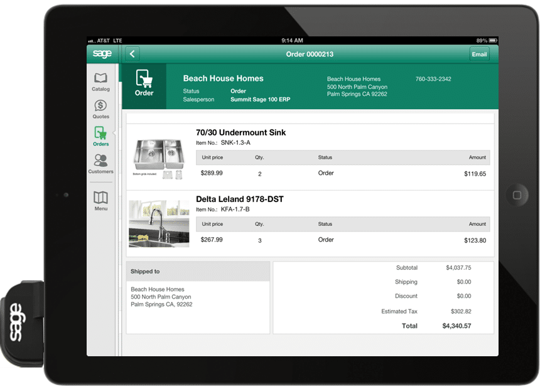Click the sink quantity value 2
The height and width of the screenshot is (392, 545).
(260, 174)
